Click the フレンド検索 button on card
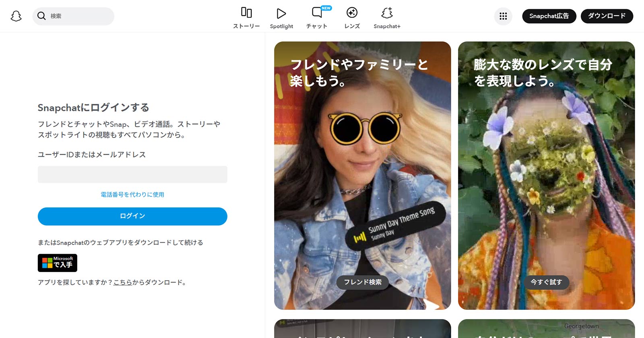Viewport: 644px width, 338px height. click(x=363, y=282)
